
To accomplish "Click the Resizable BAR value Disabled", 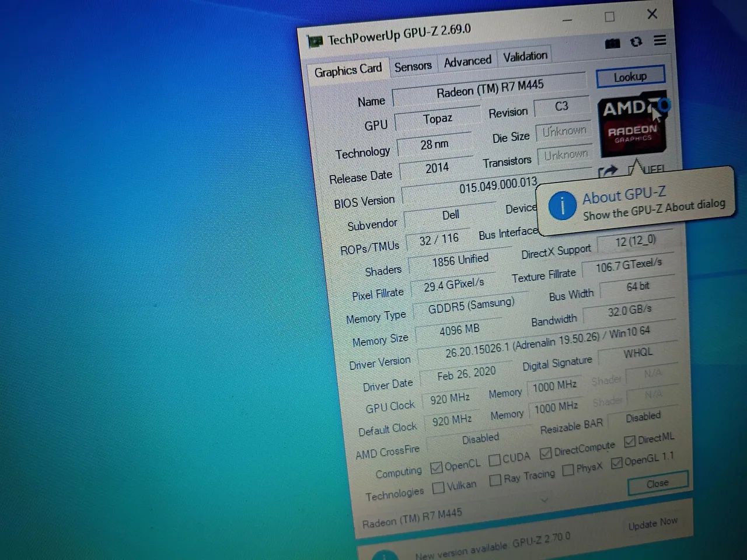I will point(643,418).
